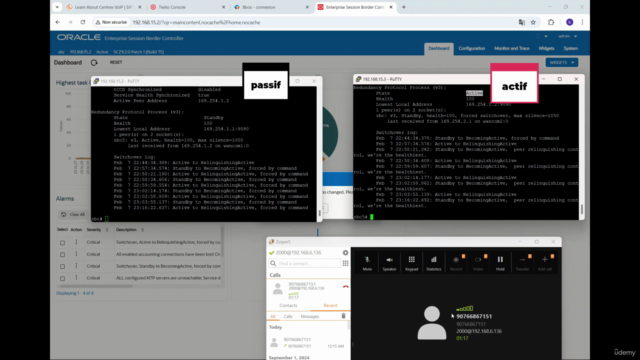640x360 pixels.
Task: Click Clear All alarms button
Action: (x=73, y=214)
